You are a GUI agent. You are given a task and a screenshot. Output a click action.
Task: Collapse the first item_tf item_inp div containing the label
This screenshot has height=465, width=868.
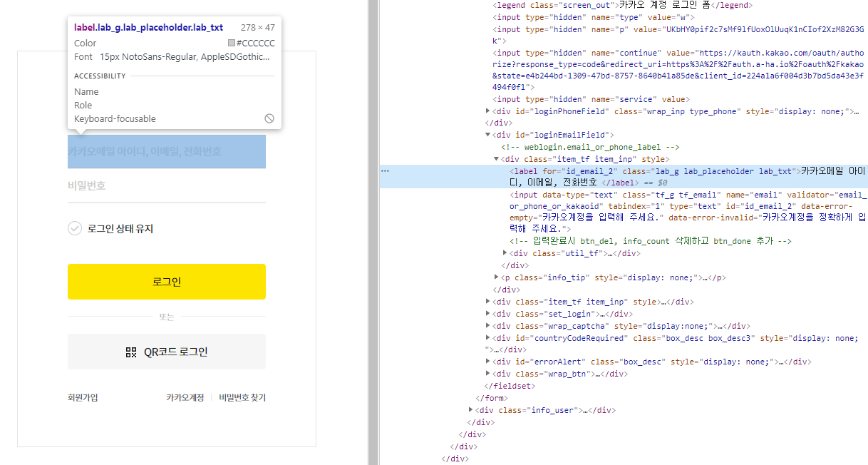[497, 159]
